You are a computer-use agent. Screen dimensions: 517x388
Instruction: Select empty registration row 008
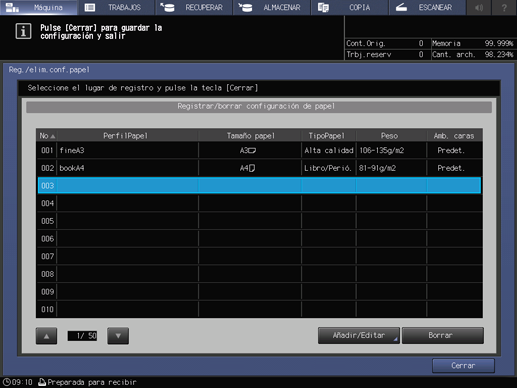coord(259,274)
